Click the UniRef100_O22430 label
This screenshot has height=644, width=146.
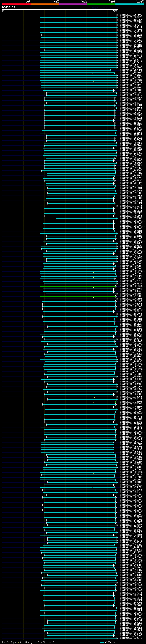click(131, 80)
